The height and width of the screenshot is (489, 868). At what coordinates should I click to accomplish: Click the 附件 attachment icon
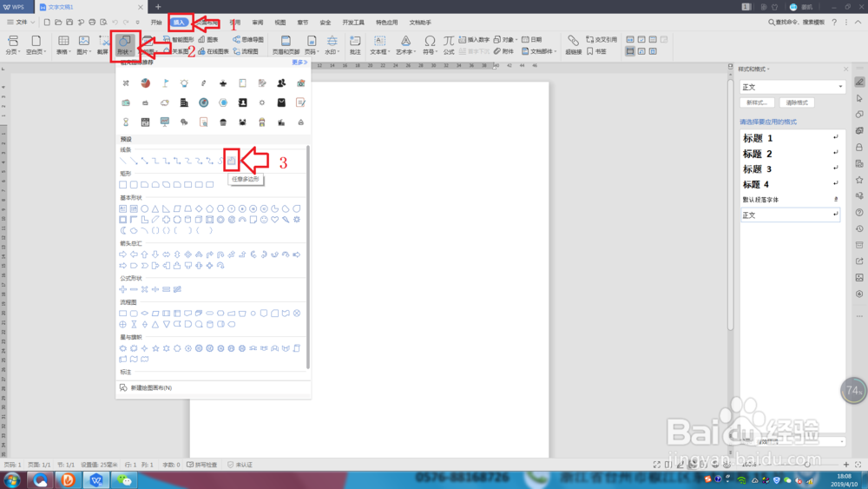click(x=503, y=51)
